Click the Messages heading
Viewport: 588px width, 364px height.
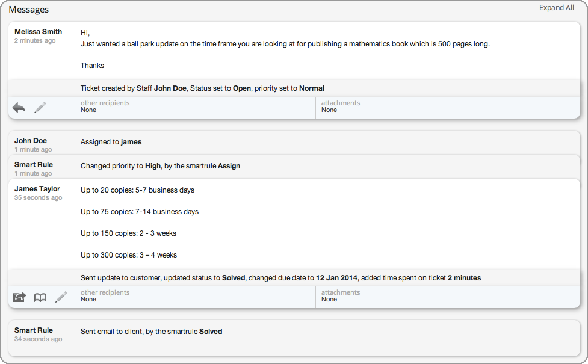28,10
